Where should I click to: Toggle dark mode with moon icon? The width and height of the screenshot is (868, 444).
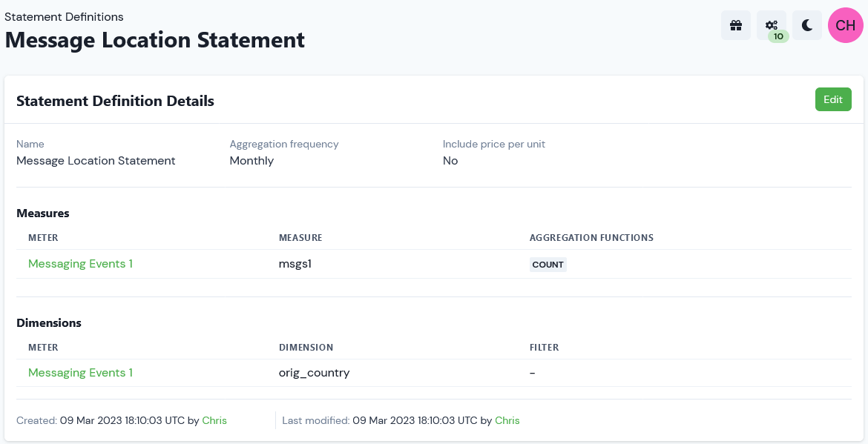(807, 25)
